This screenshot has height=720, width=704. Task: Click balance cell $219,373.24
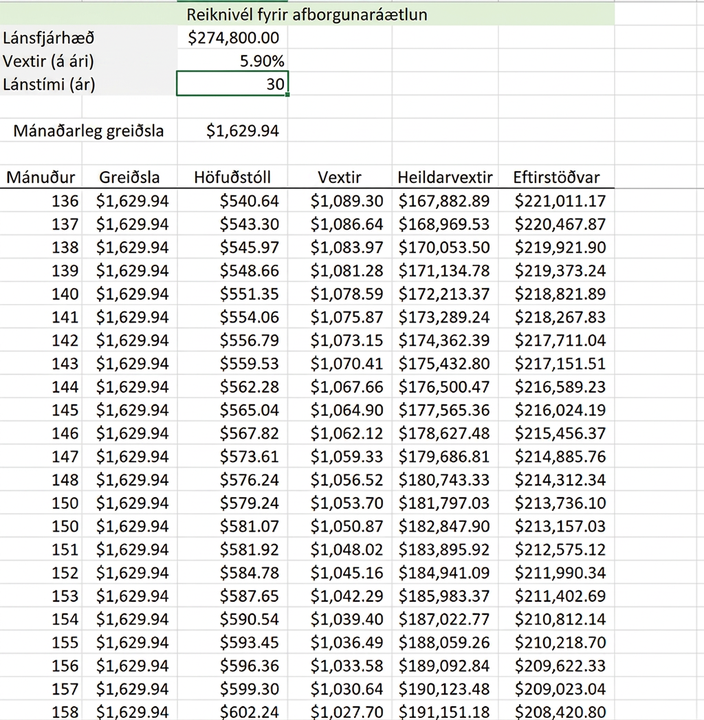point(556,270)
